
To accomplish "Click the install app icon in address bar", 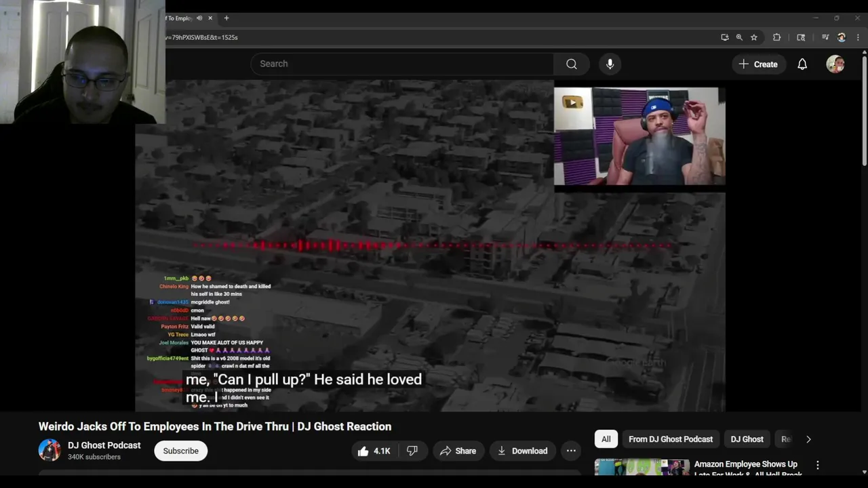I will coord(725,37).
